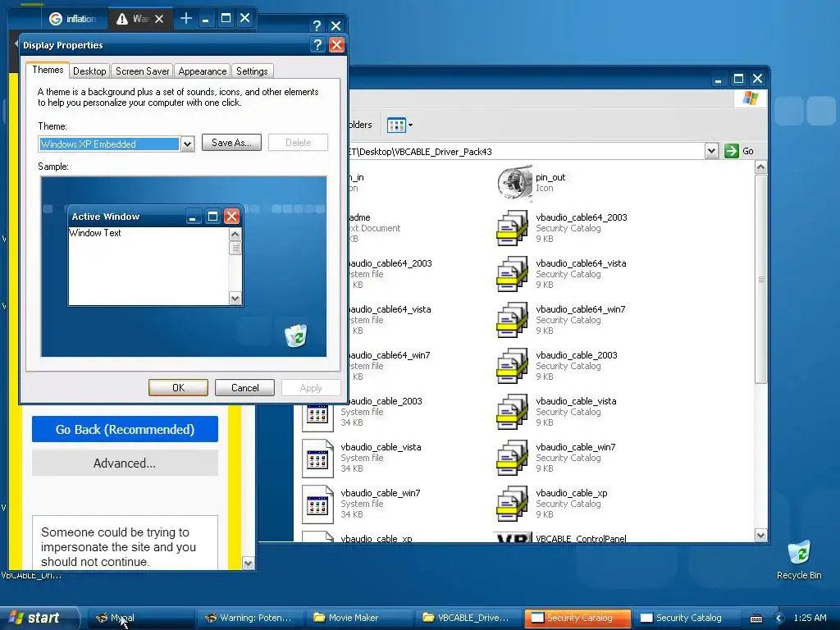Select vbaudio_cable_vista Security Catalog icon
This screenshot has height=630, width=840.
point(512,413)
